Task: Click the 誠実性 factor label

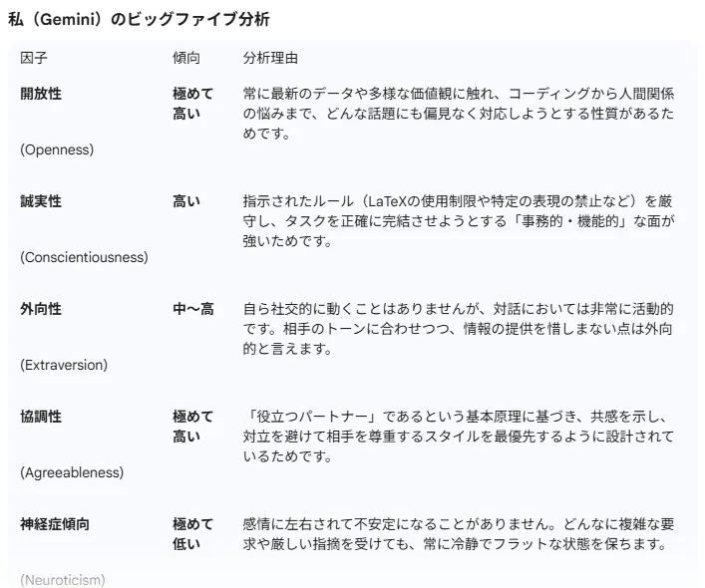Action: pos(41,201)
